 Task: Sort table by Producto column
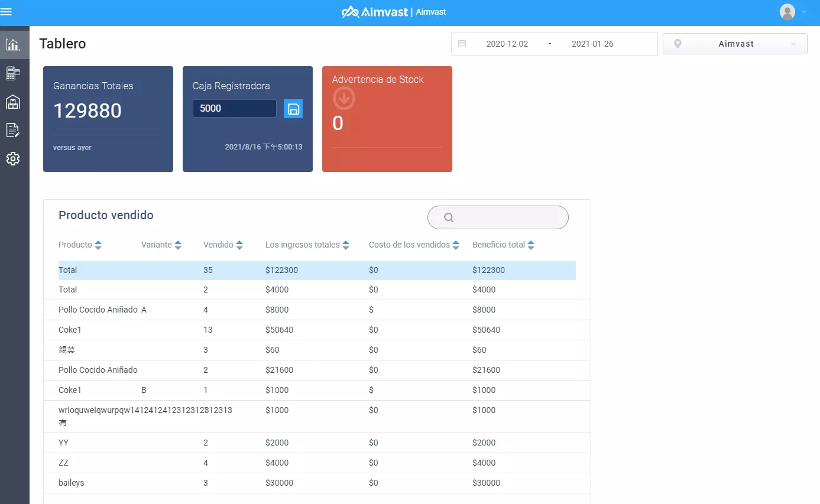coord(98,245)
